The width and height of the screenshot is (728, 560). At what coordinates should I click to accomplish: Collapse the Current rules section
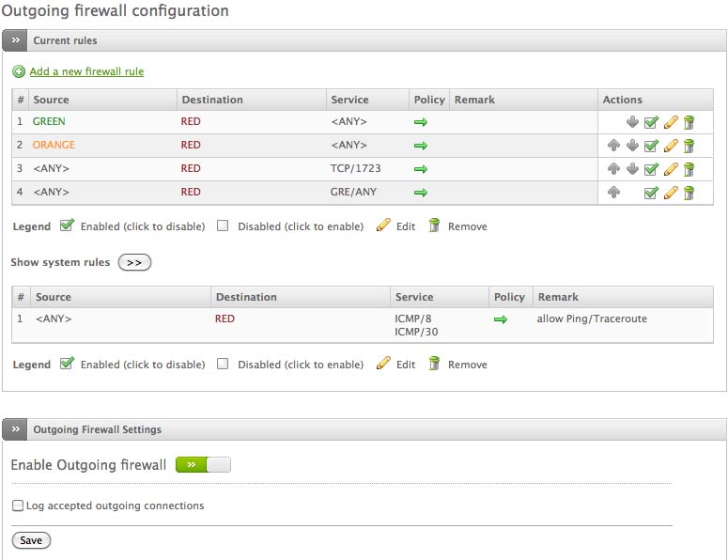click(x=15, y=40)
